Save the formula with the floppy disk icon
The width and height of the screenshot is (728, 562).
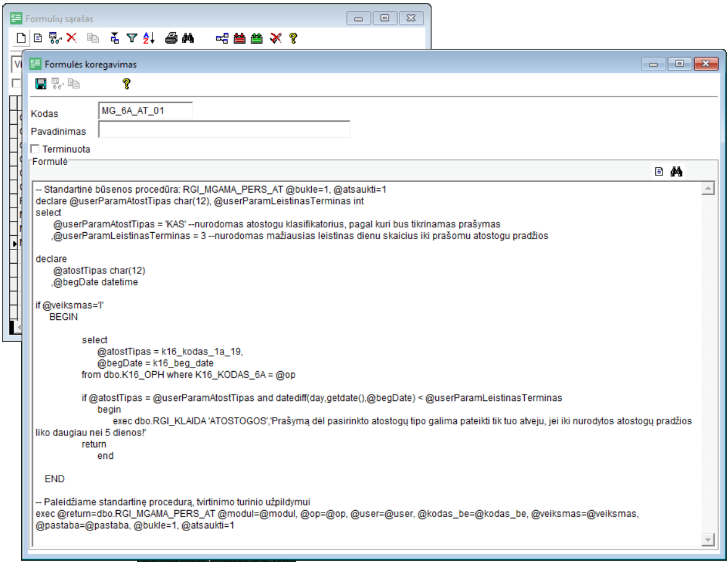tap(41, 84)
